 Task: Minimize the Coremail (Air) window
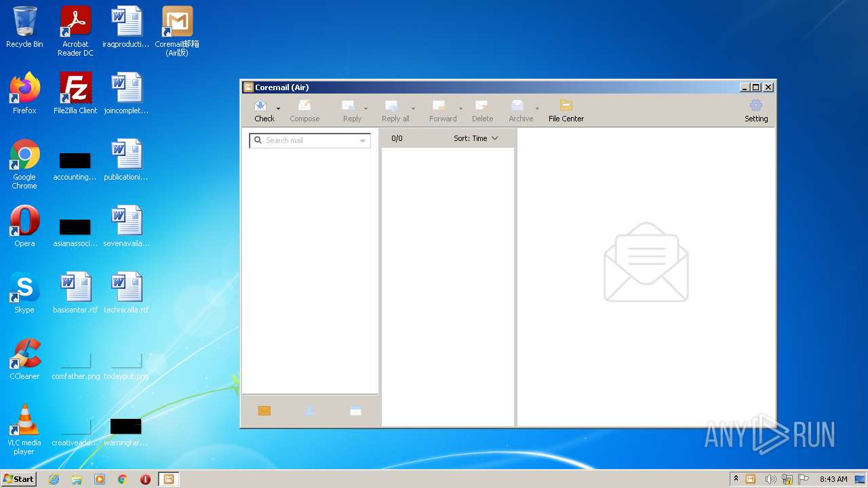[745, 87]
